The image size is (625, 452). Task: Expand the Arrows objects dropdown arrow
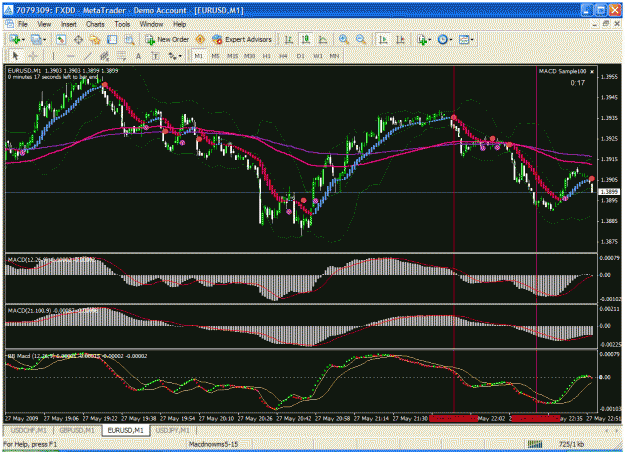(x=180, y=57)
